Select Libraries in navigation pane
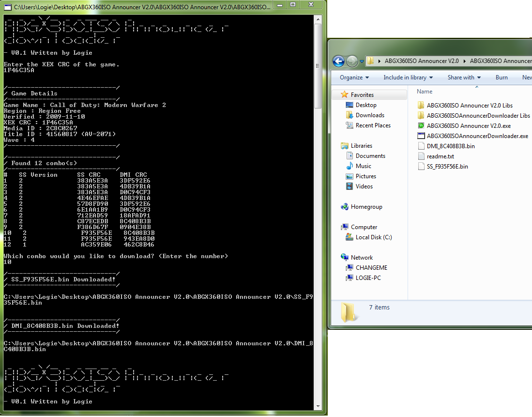The image size is (532, 417). tap(361, 146)
